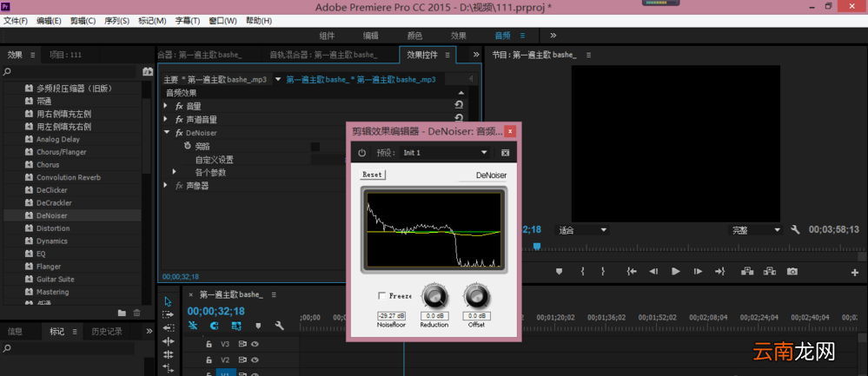
Task: Enable the Freeze checkbox
Action: coord(382,296)
